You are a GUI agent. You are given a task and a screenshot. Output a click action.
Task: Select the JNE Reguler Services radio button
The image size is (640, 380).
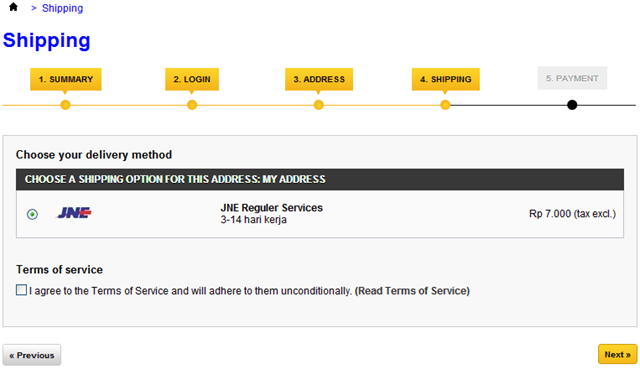32,214
